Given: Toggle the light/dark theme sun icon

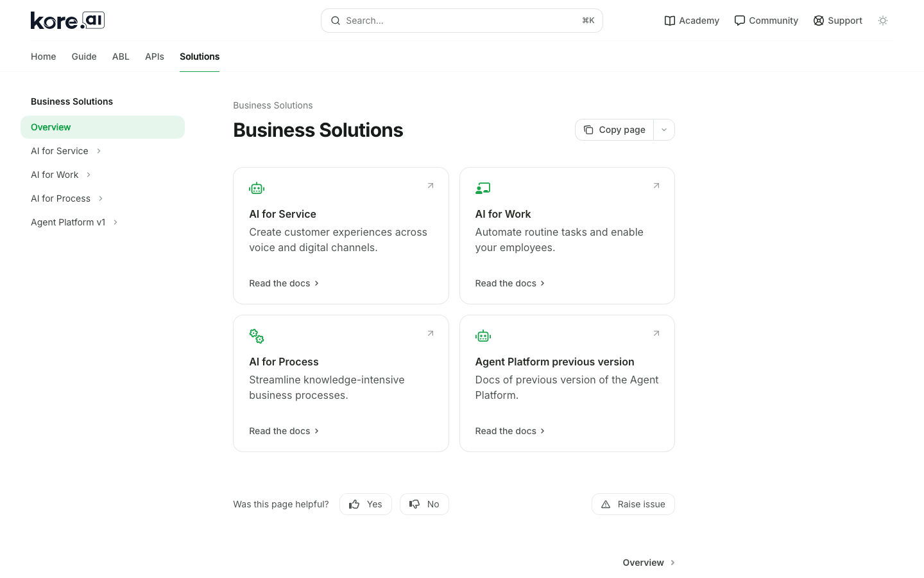Looking at the screenshot, I should (x=883, y=21).
